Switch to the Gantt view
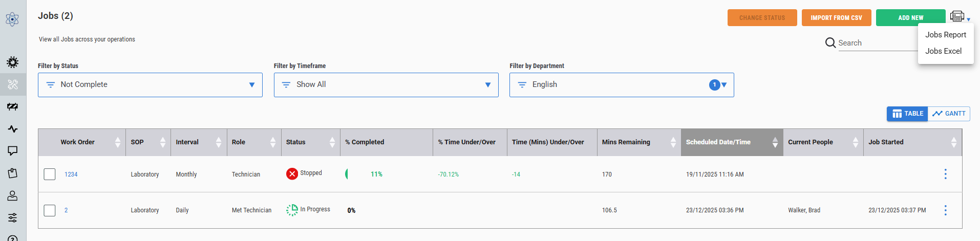 coord(949,114)
